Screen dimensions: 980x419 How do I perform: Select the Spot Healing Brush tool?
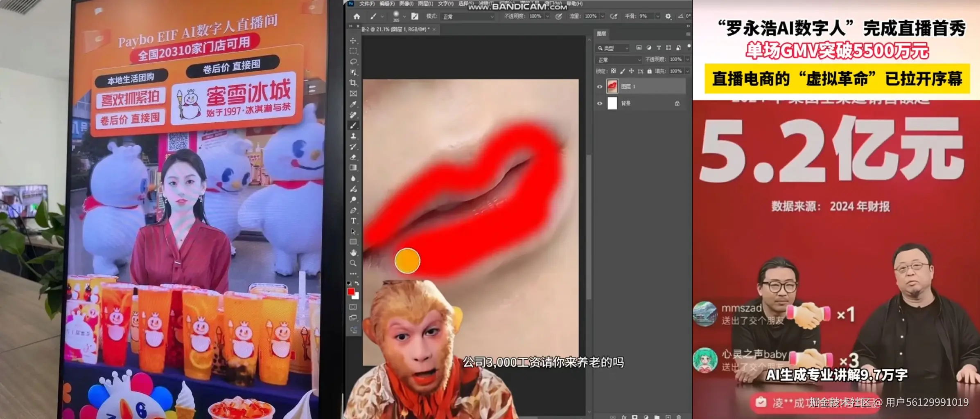pyautogui.click(x=353, y=115)
